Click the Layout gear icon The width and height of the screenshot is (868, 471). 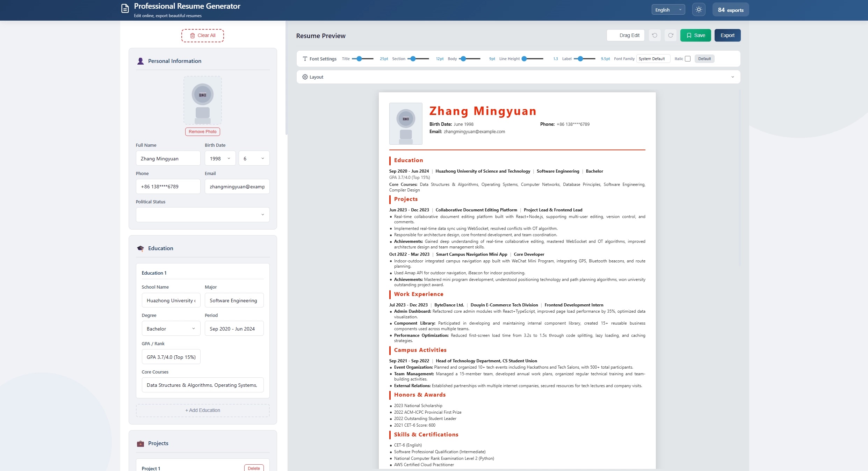click(305, 77)
